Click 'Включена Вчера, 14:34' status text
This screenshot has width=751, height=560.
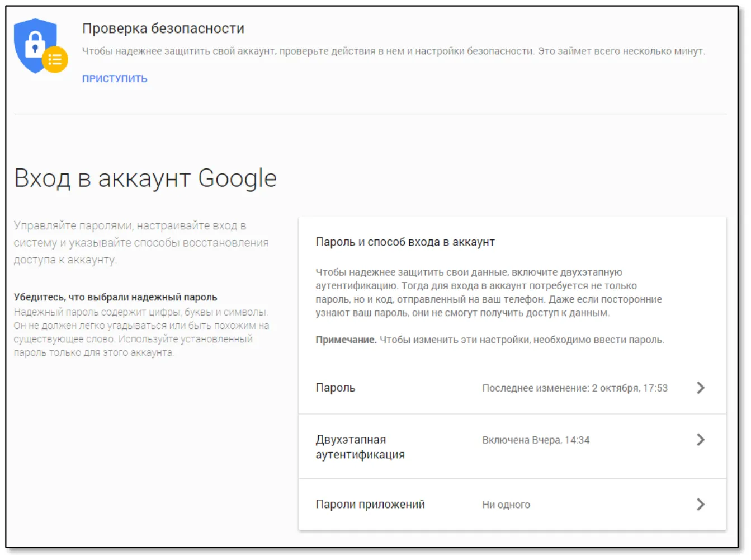click(536, 440)
